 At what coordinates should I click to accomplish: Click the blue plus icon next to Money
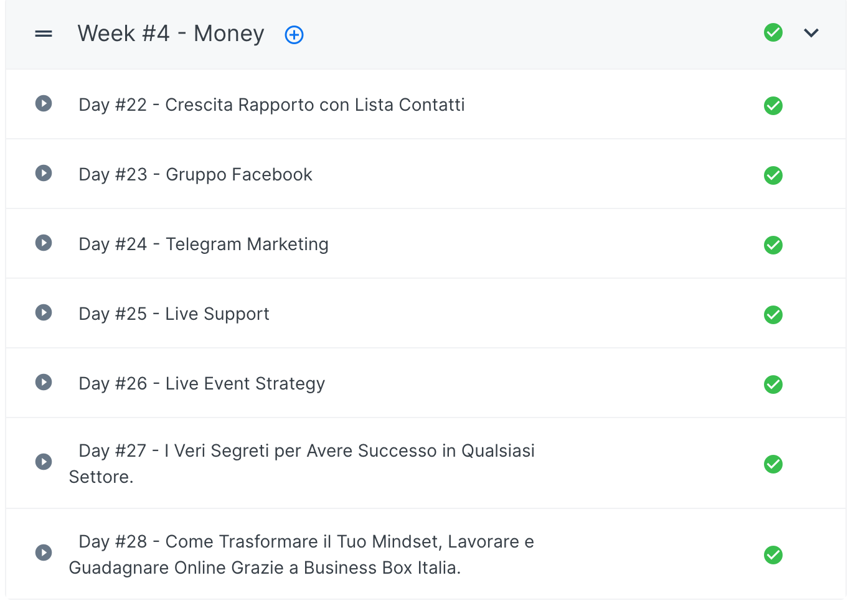(x=294, y=35)
